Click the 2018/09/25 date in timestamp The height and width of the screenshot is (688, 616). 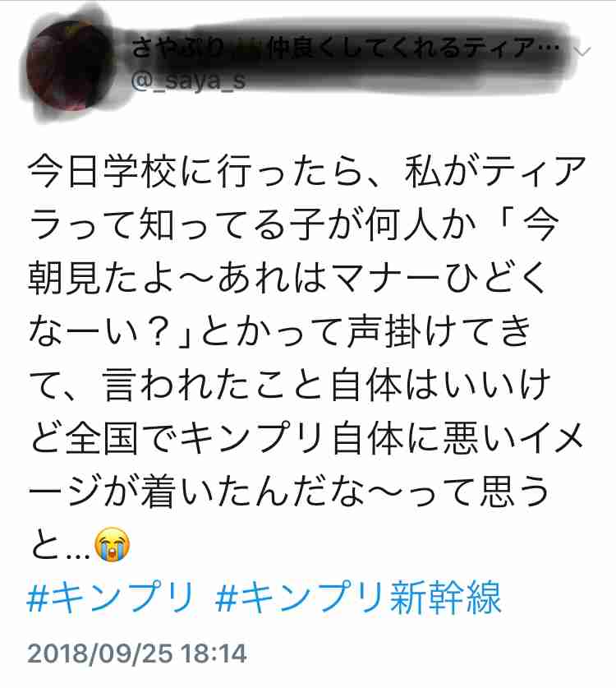100,653
